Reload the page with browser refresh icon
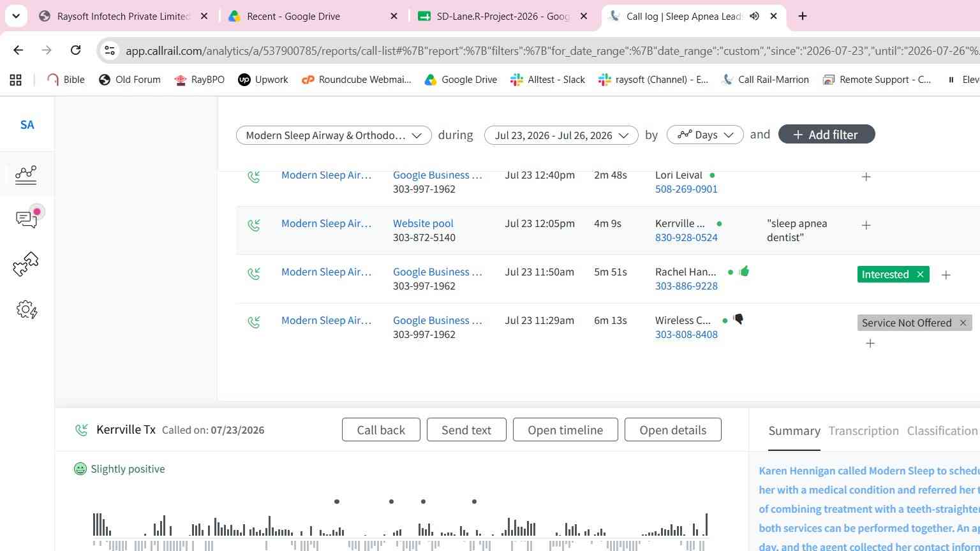 click(75, 50)
